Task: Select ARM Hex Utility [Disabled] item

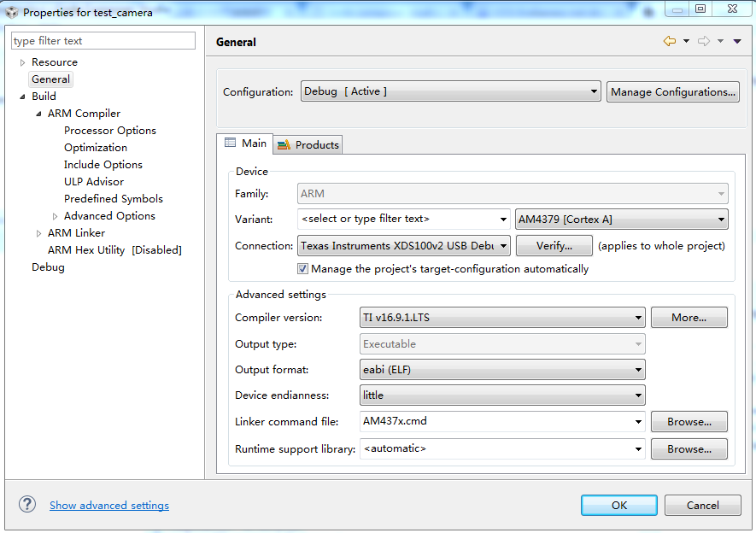Action: 114,250
